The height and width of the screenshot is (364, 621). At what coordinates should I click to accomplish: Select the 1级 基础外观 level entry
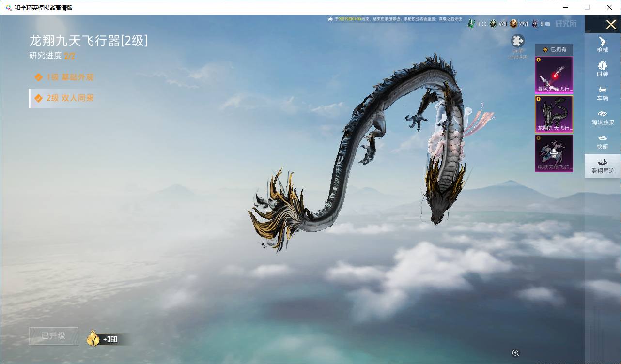[64, 77]
